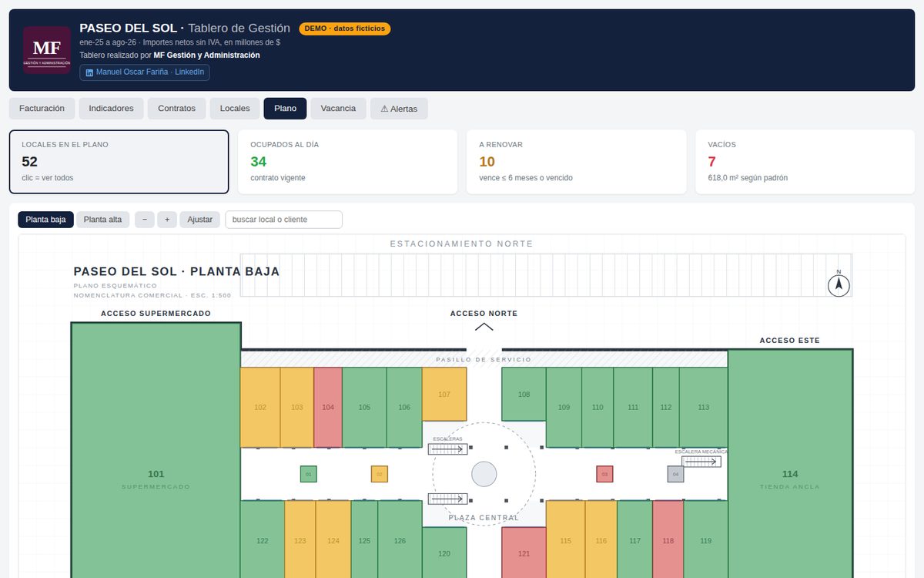Click the MF Gestión logo
This screenshot has width=924, height=578.
47,50
